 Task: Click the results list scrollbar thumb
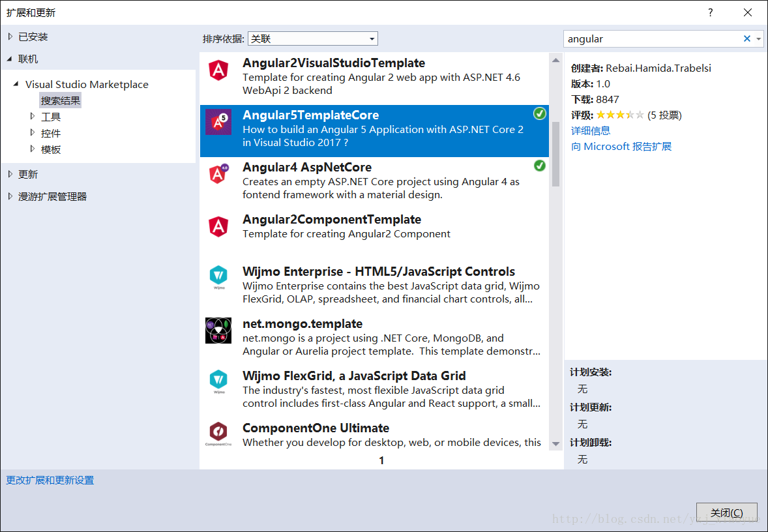tap(555, 154)
